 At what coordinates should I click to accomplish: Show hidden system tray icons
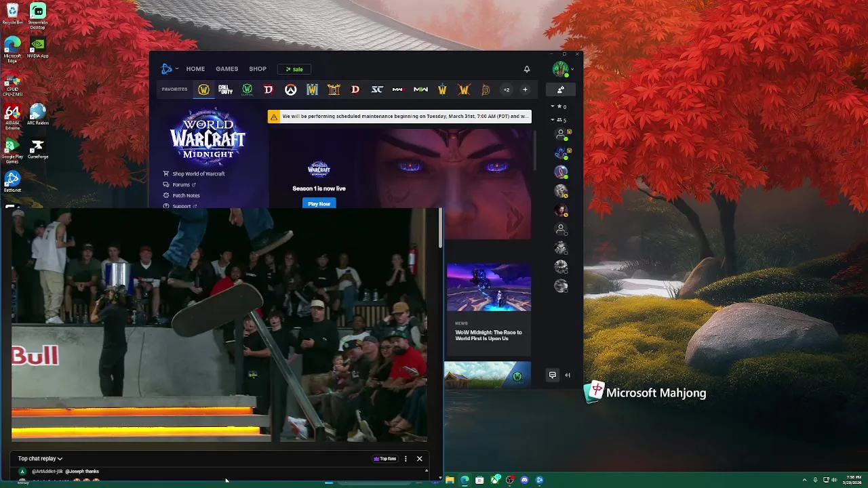pos(806,480)
